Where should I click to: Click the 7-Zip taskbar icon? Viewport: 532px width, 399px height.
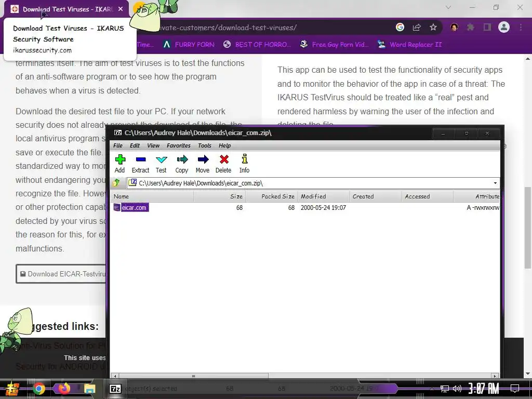(115, 389)
